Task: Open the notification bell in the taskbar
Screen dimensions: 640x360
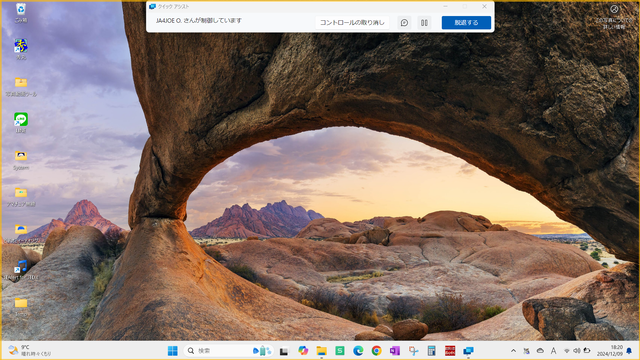Action: click(x=629, y=351)
